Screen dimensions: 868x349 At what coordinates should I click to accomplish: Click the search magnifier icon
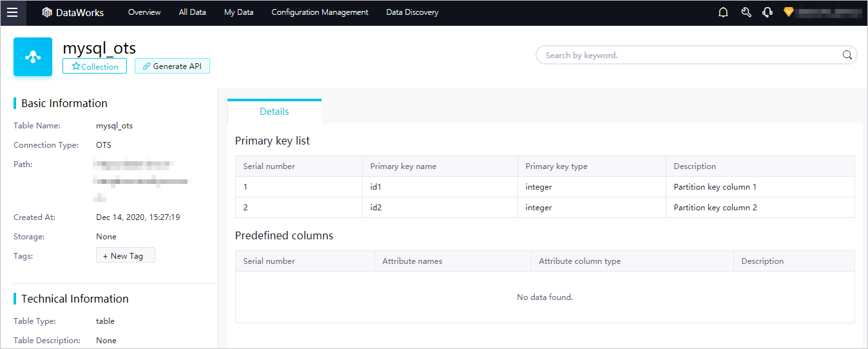tap(847, 55)
